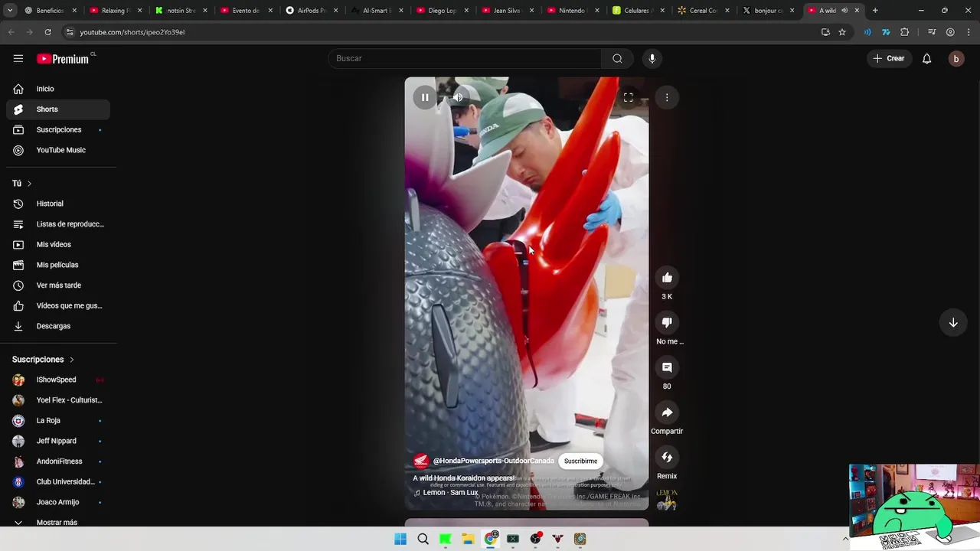Open Ver más tarde list
Image resolution: width=980 pixels, height=551 pixels.
(x=58, y=285)
